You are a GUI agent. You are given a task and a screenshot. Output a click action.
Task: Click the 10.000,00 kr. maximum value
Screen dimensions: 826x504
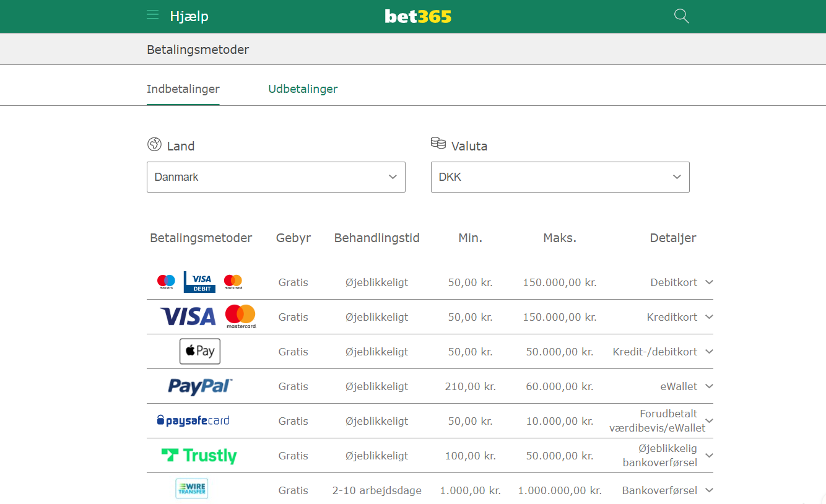point(560,421)
